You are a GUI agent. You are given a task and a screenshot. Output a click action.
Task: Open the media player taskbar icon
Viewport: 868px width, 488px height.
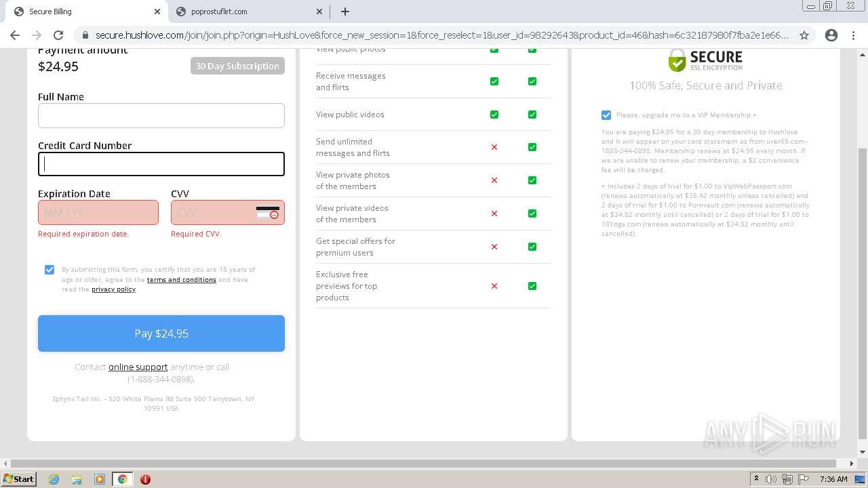(x=100, y=479)
